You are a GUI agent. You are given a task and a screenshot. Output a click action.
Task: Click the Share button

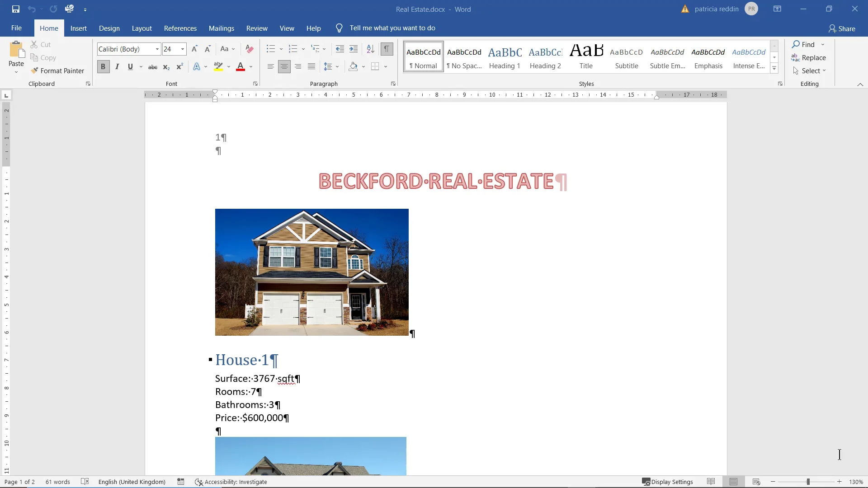click(842, 28)
